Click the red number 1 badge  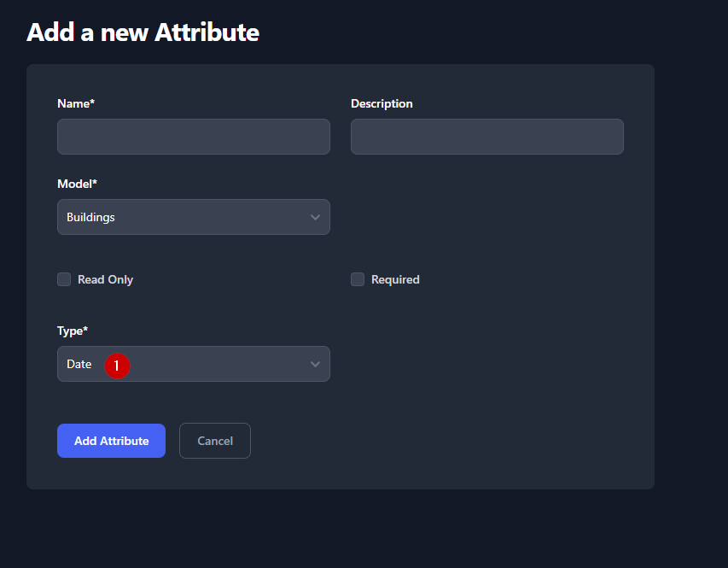coord(117,366)
